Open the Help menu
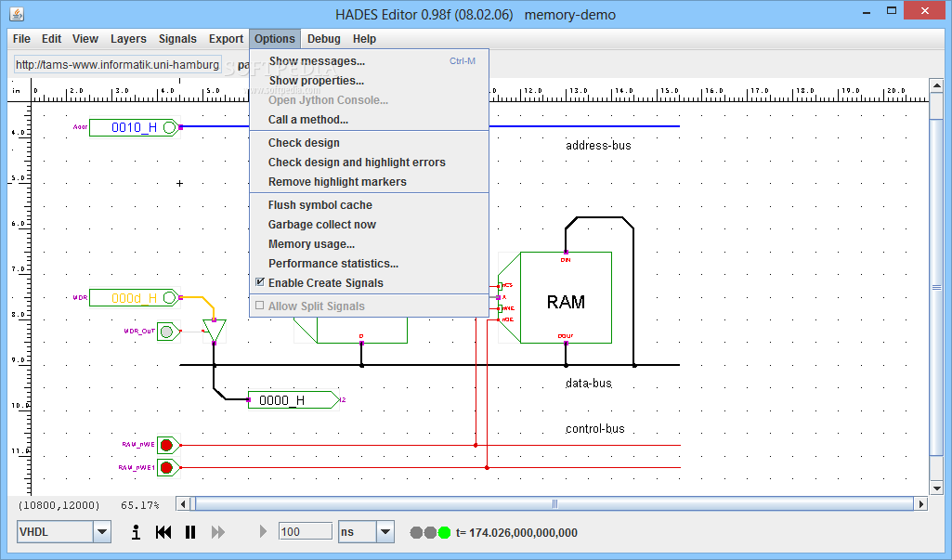The width and height of the screenshot is (952, 560). point(364,39)
